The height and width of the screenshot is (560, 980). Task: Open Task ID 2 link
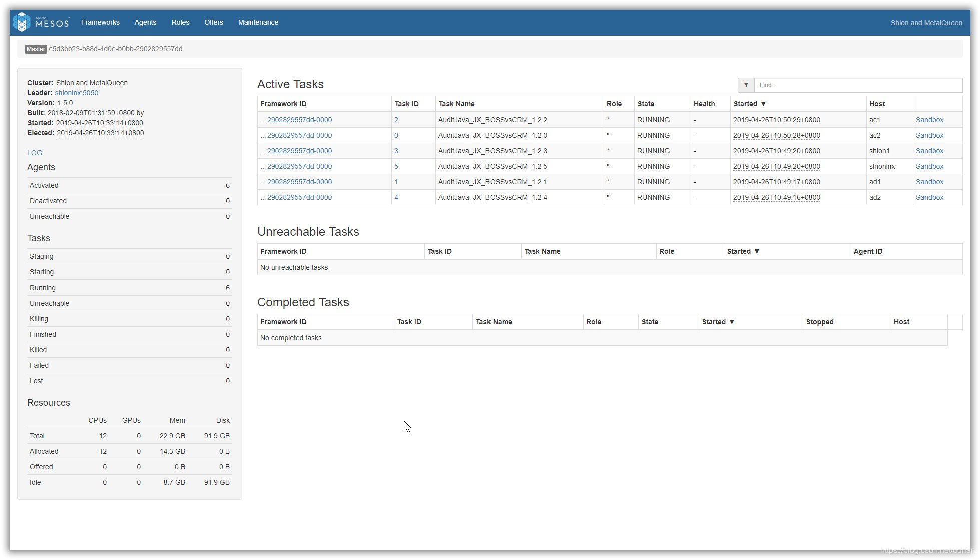click(396, 120)
